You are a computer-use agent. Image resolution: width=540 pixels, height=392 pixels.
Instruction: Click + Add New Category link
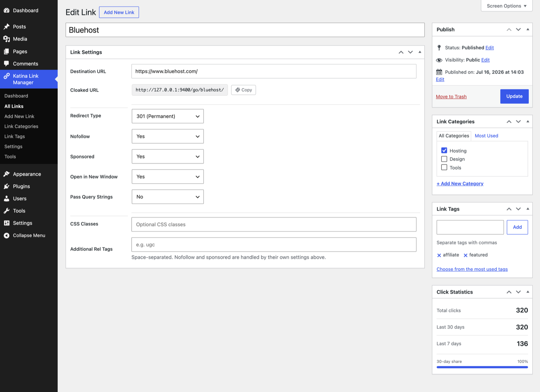click(x=460, y=184)
